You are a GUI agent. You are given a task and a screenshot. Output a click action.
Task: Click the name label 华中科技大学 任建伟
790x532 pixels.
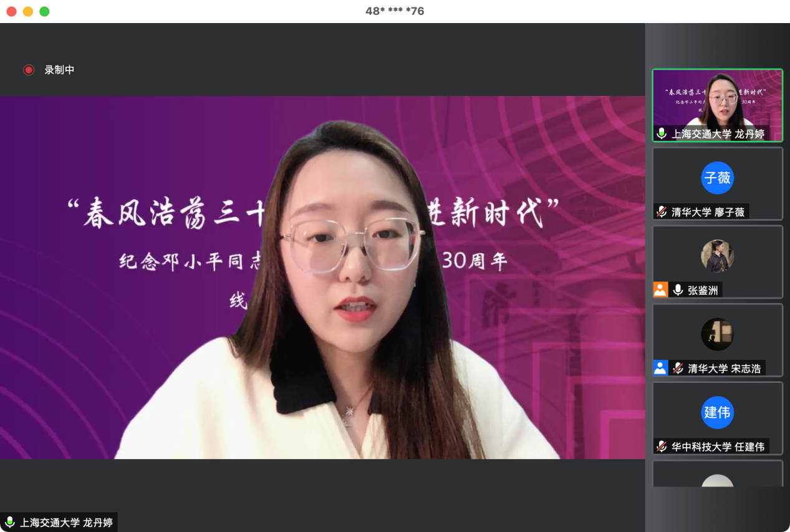tap(718, 447)
